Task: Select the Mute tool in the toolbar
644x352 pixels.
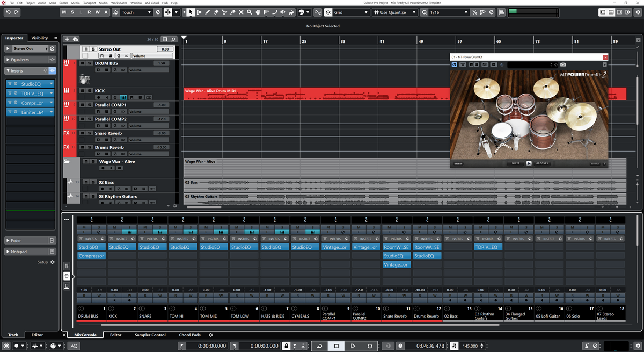Action: coord(241,12)
